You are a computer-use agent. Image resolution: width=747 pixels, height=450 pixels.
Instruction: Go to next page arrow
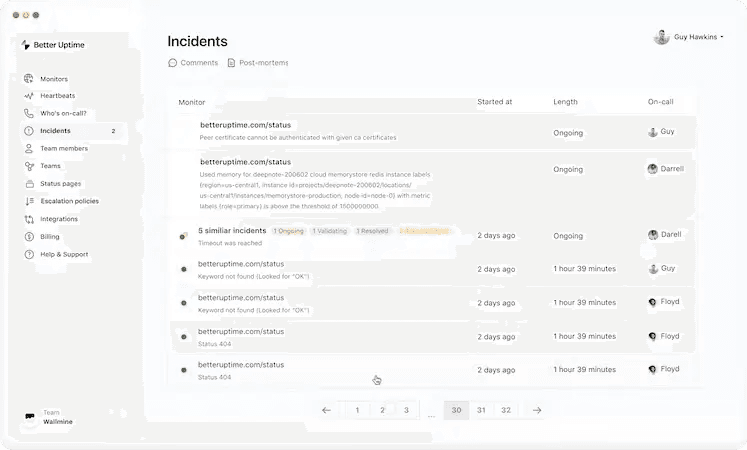coord(537,410)
